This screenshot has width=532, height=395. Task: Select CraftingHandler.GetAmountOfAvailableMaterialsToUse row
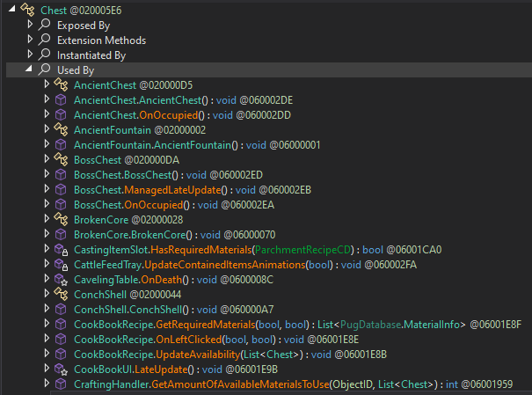coord(293,384)
